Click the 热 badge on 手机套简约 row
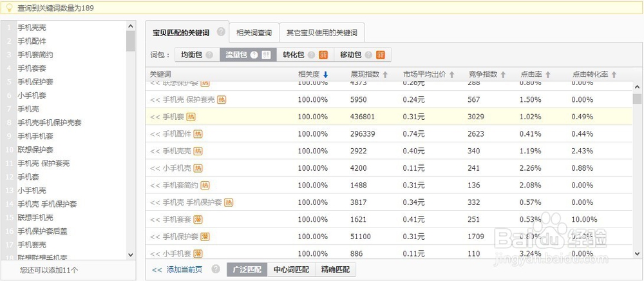Screen dimensions: 644x281 tap(205, 185)
